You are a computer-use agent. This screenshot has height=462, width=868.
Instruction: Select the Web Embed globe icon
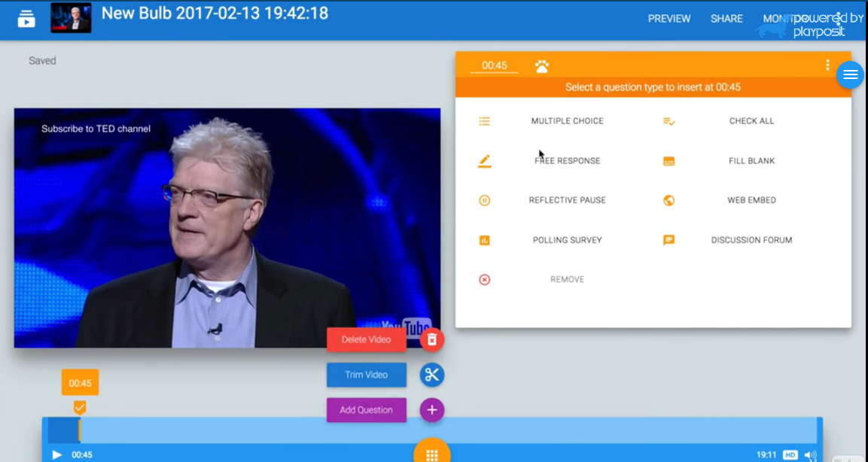669,200
